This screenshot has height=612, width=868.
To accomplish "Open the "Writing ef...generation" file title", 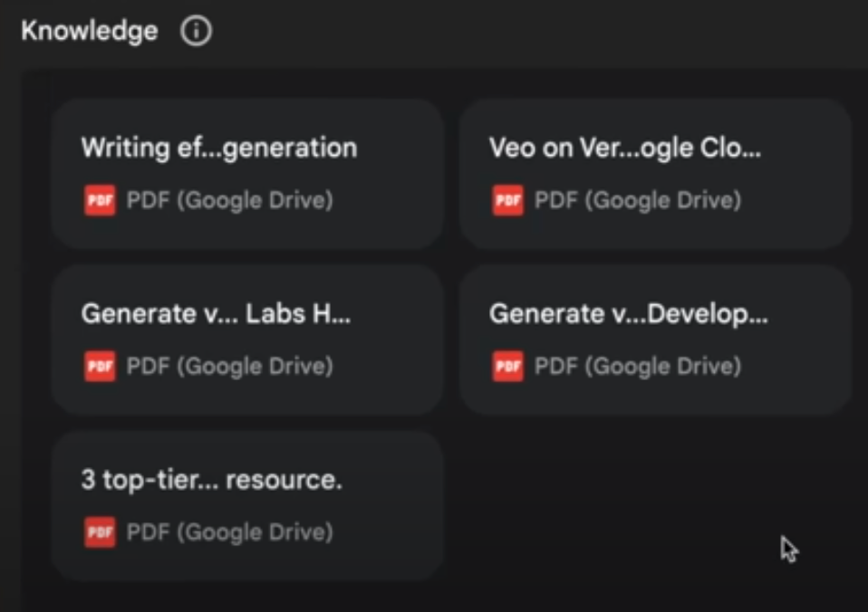I will point(218,148).
